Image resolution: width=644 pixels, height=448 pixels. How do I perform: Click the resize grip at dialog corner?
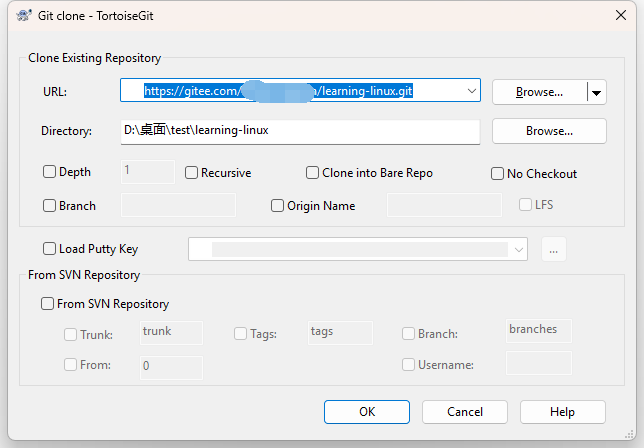(630, 434)
